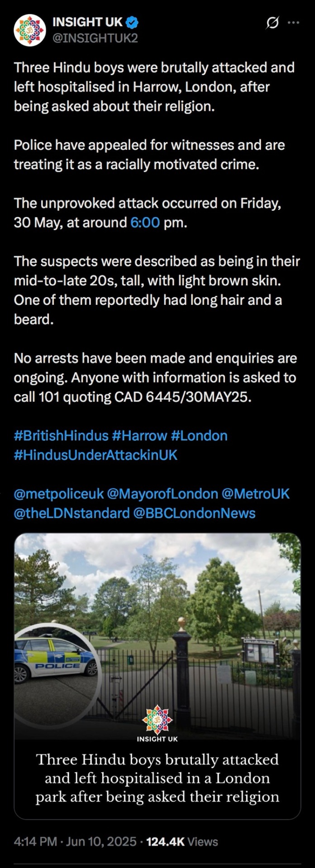Click the 124.4K Views count

point(182,841)
